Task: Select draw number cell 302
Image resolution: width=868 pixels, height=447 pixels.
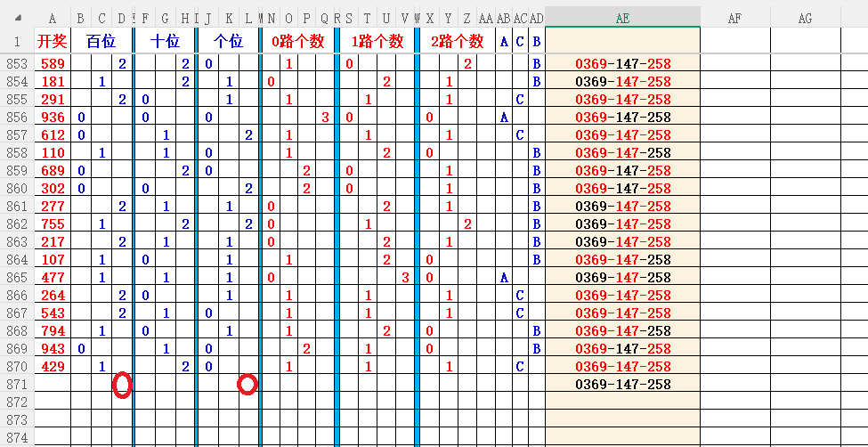Action: [x=53, y=188]
